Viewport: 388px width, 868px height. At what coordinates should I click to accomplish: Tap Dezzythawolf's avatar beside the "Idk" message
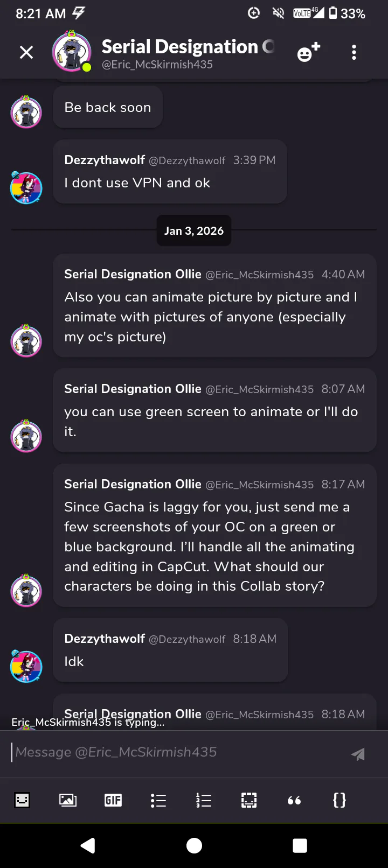pyautogui.click(x=26, y=667)
